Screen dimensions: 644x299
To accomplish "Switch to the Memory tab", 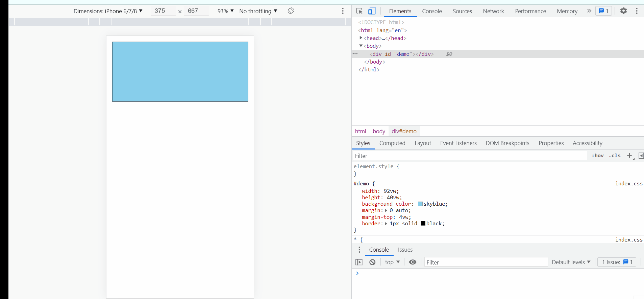I will click(567, 11).
